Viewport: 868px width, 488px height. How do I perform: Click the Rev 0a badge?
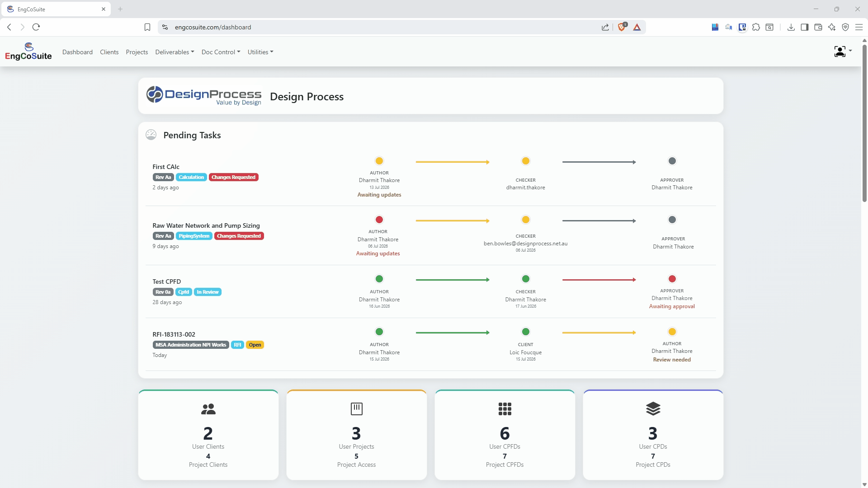pyautogui.click(x=163, y=292)
